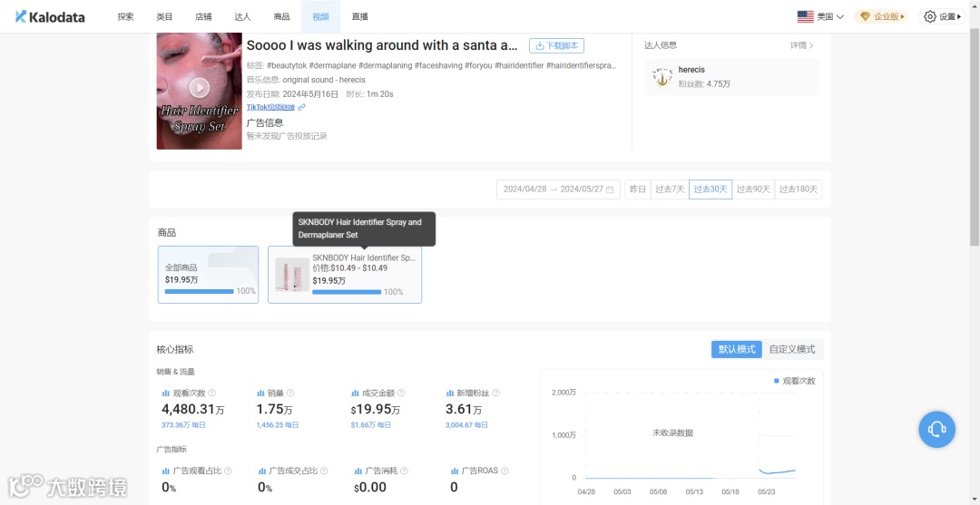
Task: Click calendar icon in date range
Action: coord(610,189)
